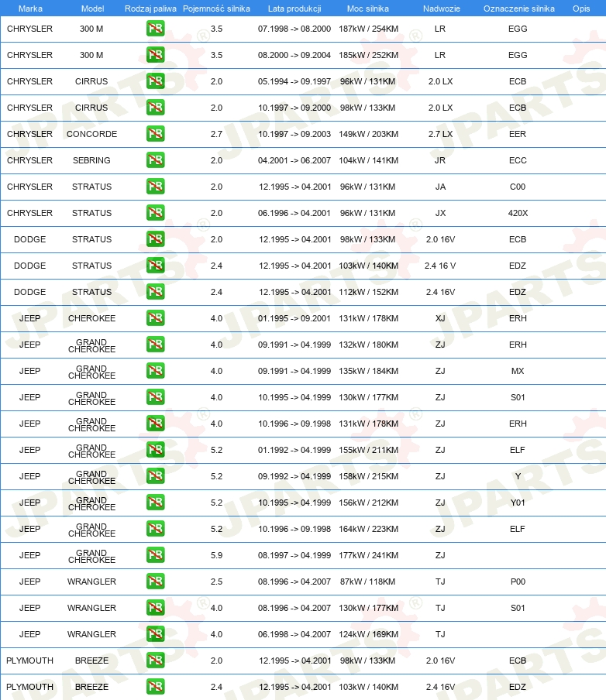The height and width of the screenshot is (700, 606).
Task: Click the Lata produkcji column header
Action: pos(294,9)
